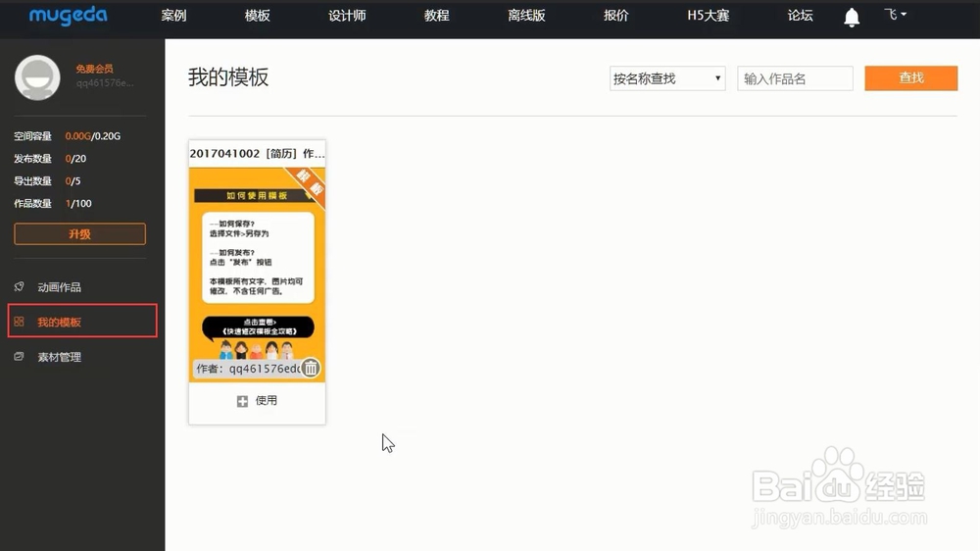Select 动画作品 in the sidebar
This screenshot has width=980, height=551.
pyautogui.click(x=60, y=287)
